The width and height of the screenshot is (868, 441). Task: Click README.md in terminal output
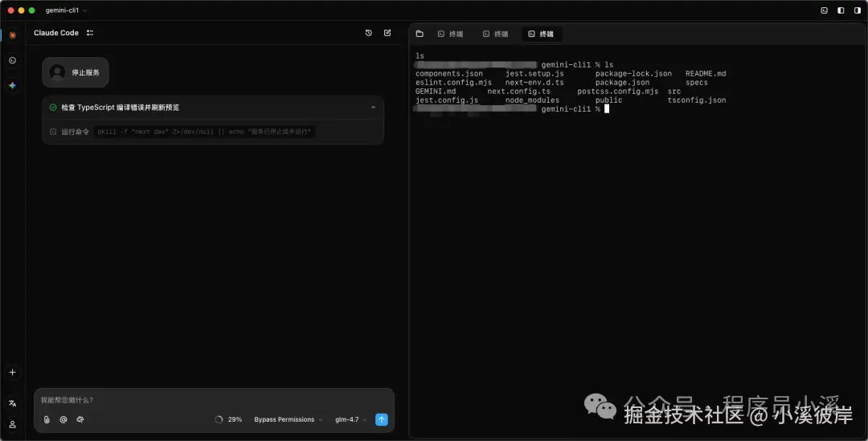[x=706, y=74]
